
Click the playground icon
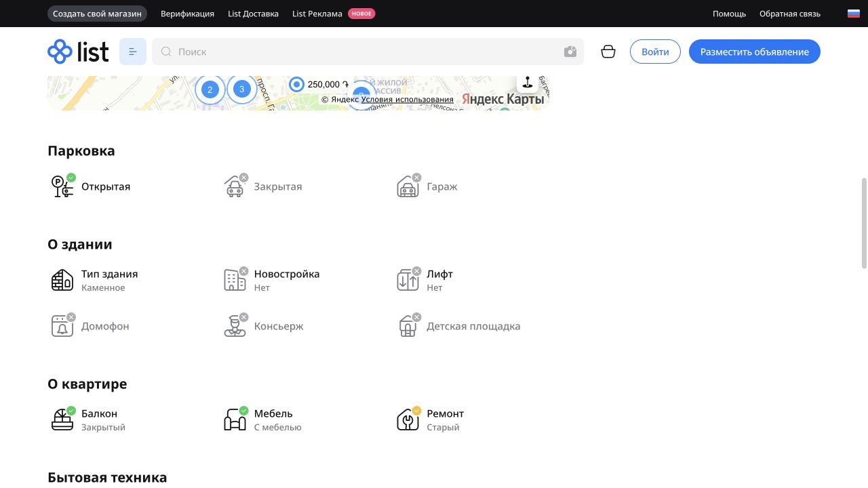click(408, 326)
